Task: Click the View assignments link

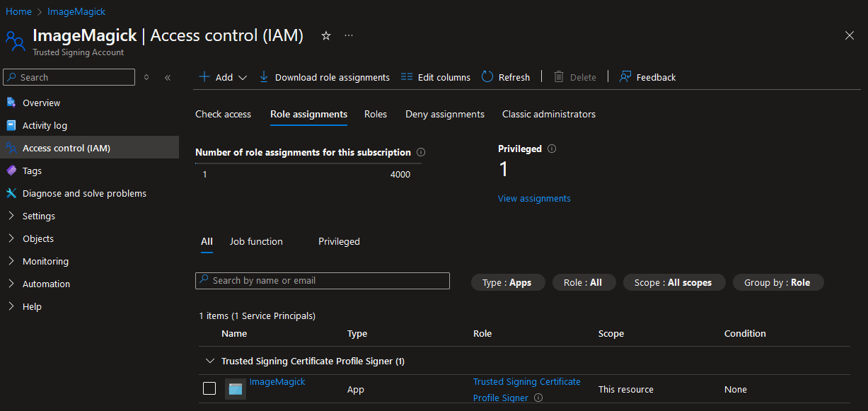Action: click(534, 199)
